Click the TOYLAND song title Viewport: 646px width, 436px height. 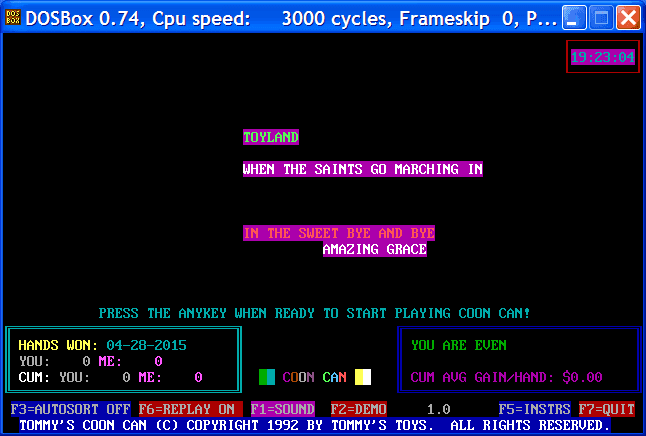[271, 137]
